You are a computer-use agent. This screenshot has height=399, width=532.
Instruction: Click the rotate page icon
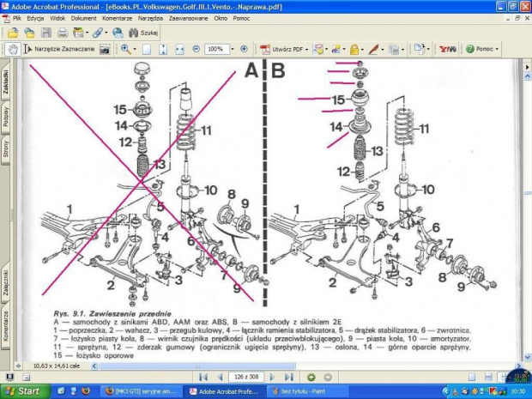[420, 50]
